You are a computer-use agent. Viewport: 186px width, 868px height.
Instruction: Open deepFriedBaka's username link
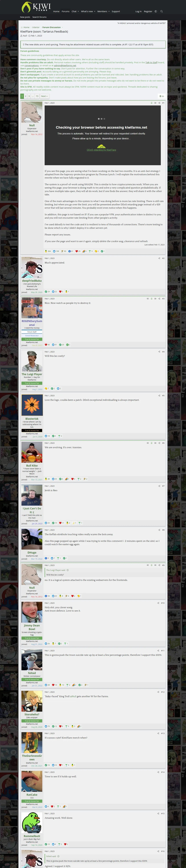(x=32, y=281)
